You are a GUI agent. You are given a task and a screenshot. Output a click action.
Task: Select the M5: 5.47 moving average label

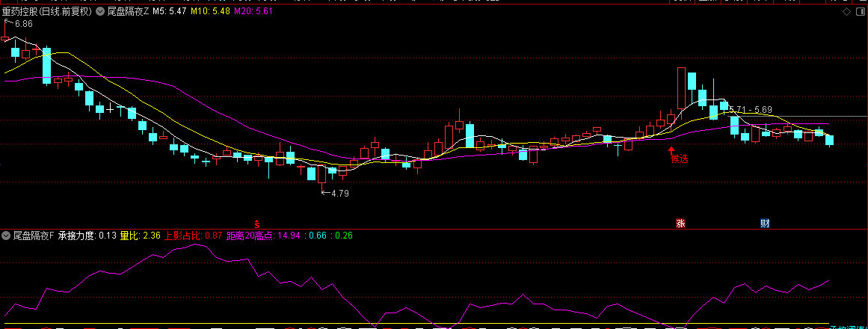pos(170,10)
